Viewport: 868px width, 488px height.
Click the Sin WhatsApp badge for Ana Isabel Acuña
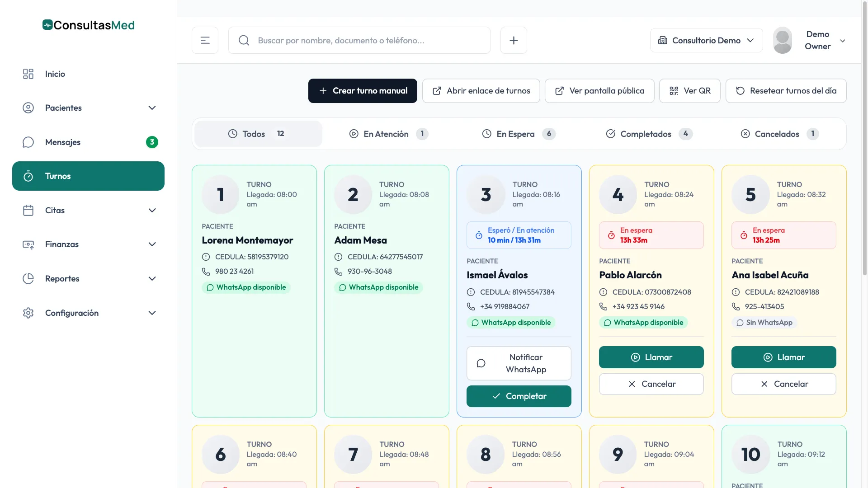coord(764,322)
